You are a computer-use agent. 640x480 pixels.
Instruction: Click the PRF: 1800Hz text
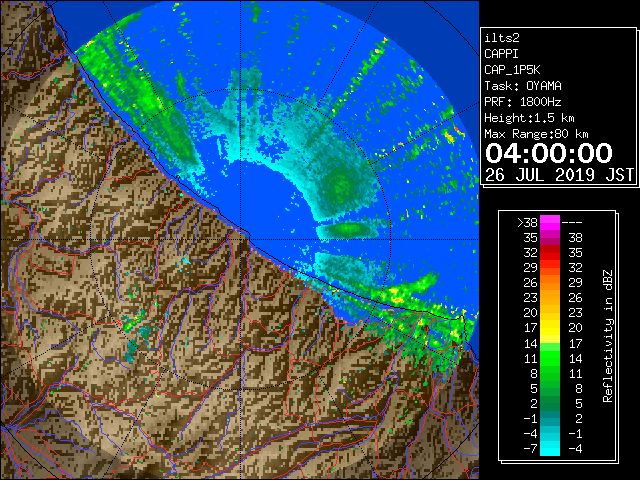pyautogui.click(x=523, y=102)
